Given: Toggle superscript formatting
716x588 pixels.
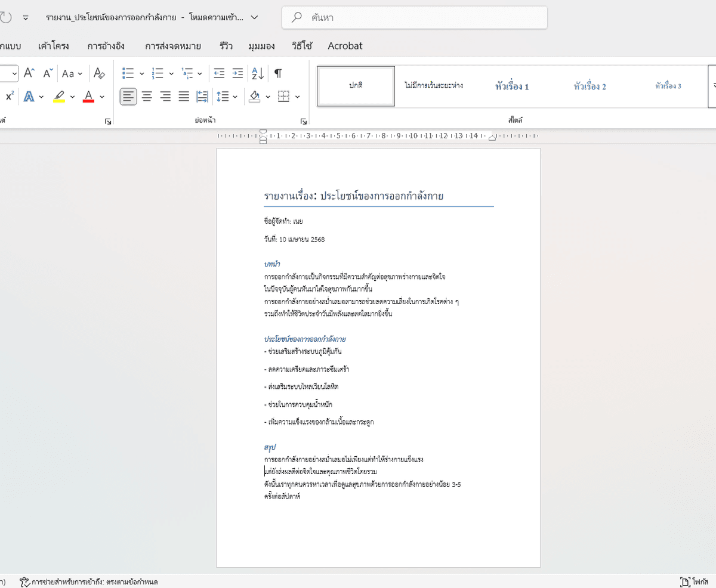Looking at the screenshot, I should click(x=10, y=97).
